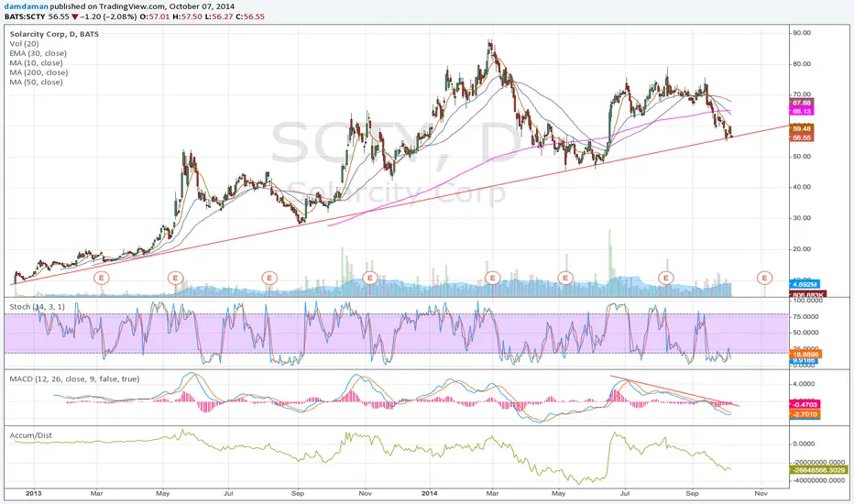Viewport: 854px width, 504px height.
Task: Click the 40.00 price axis label
Action: pos(803,187)
